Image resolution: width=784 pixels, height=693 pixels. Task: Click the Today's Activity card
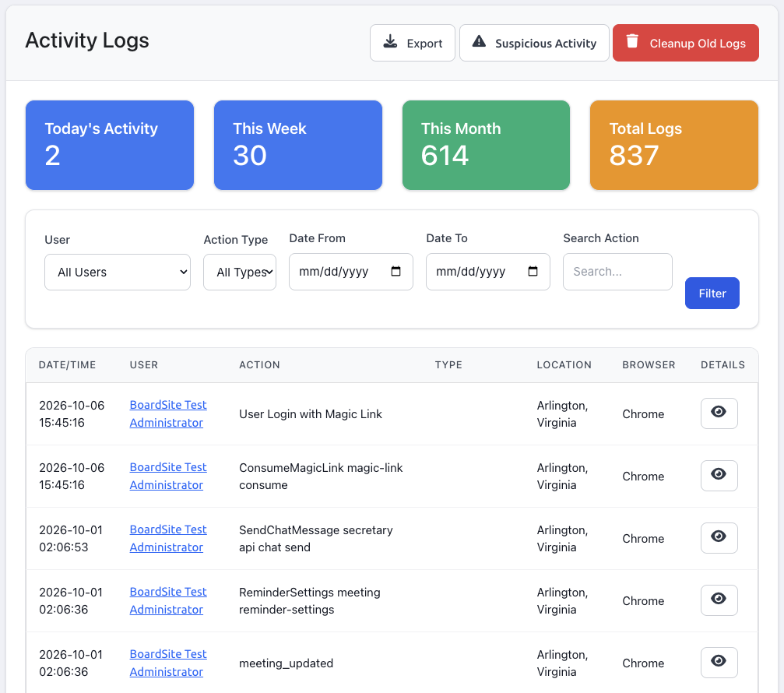coord(110,145)
